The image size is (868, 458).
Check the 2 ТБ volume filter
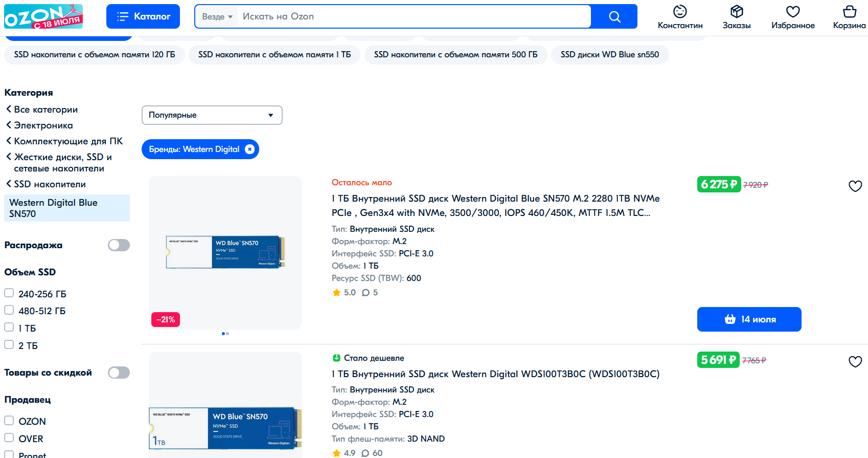click(9, 345)
